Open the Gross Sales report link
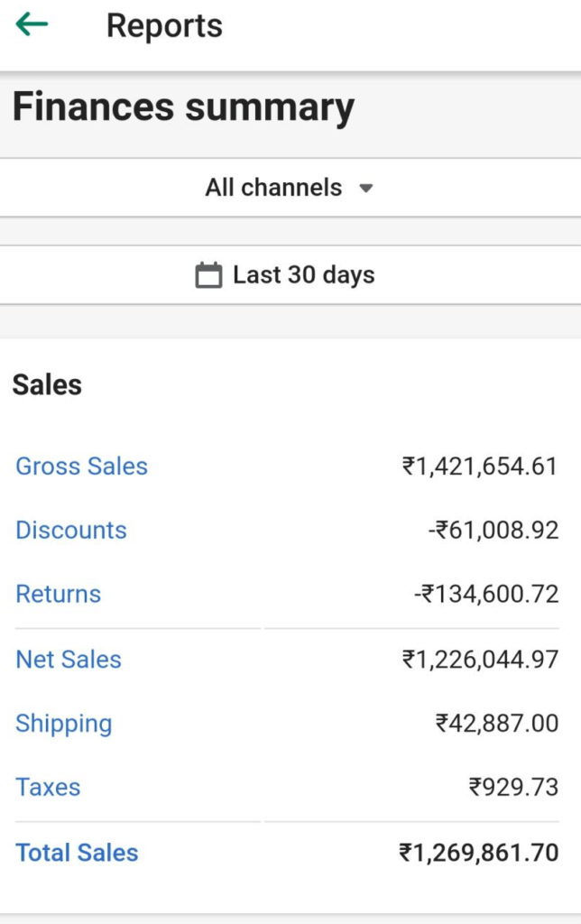This screenshot has width=581, height=924. point(81,467)
